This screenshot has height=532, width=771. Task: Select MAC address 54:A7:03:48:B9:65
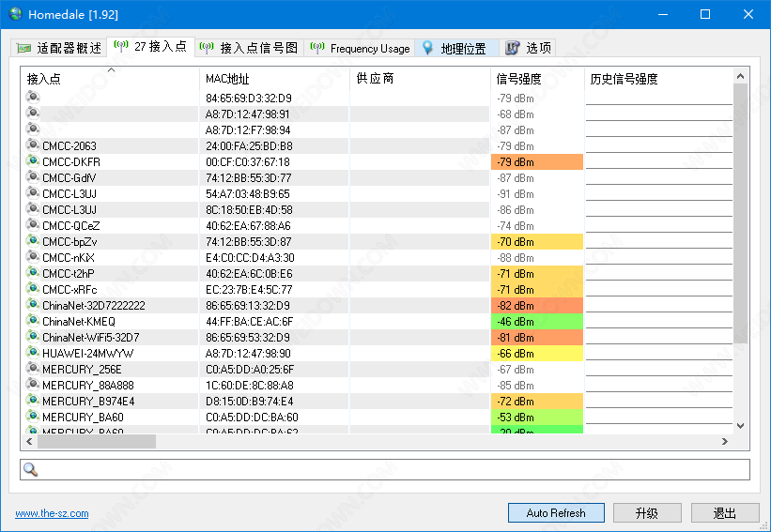pyautogui.click(x=248, y=194)
